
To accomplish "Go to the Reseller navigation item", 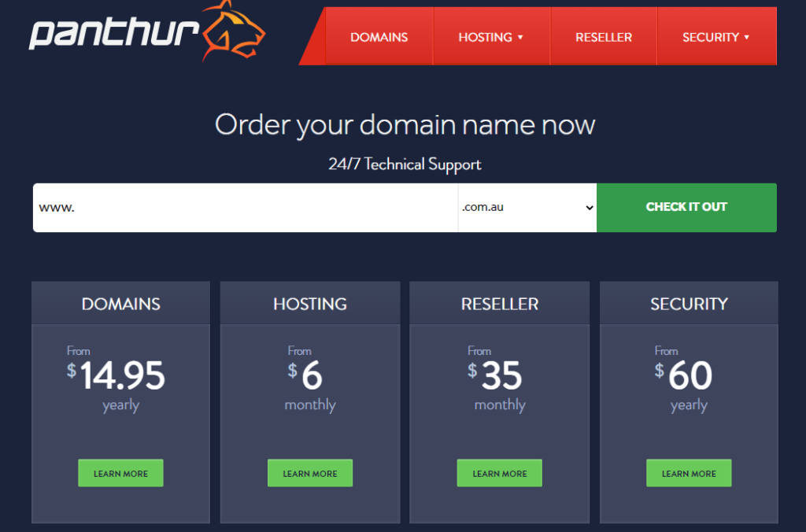I will pos(604,37).
